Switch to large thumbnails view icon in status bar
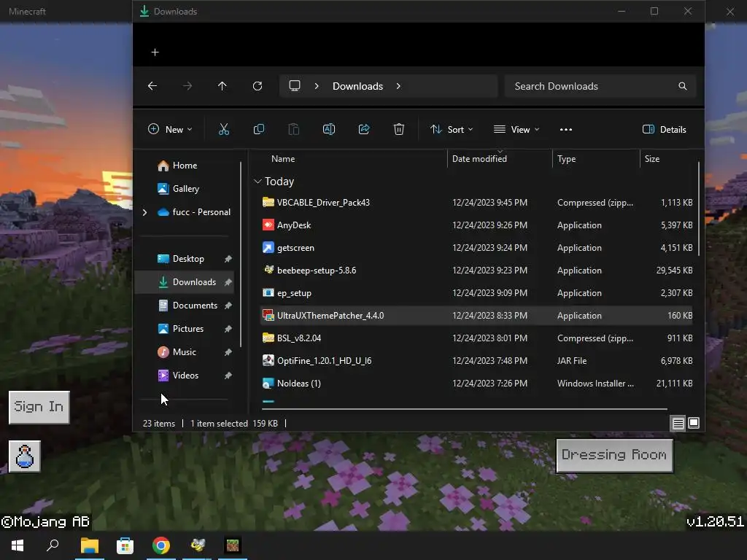The width and height of the screenshot is (747, 560). [694, 423]
